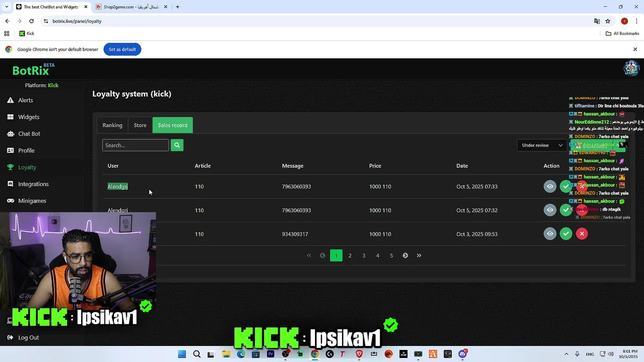Open Windows taskbar search
The height and width of the screenshot is (362, 644).
[197, 354]
